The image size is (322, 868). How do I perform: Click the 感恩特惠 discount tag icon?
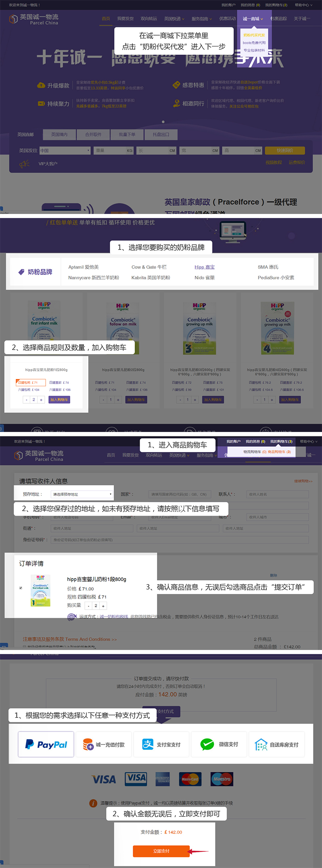pyautogui.click(x=176, y=85)
